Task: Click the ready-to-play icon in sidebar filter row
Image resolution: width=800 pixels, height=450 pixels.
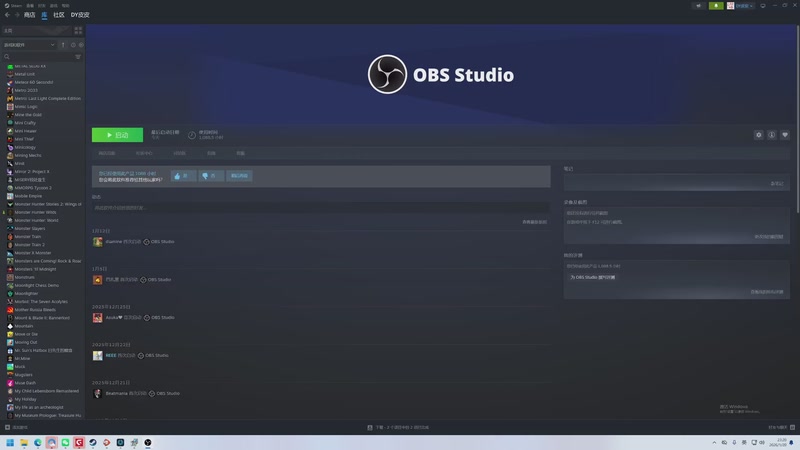Action: coord(81,45)
